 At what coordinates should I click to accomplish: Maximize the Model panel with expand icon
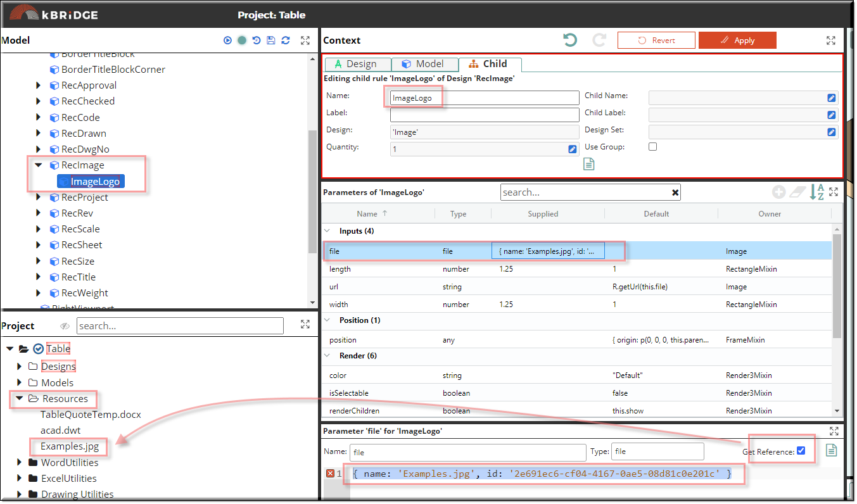point(305,41)
